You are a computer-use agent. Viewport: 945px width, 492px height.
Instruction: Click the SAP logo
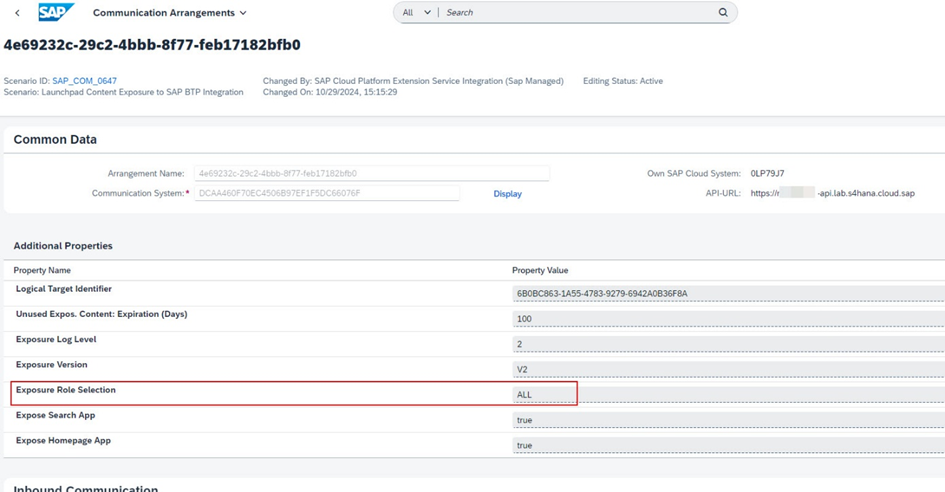[56, 13]
